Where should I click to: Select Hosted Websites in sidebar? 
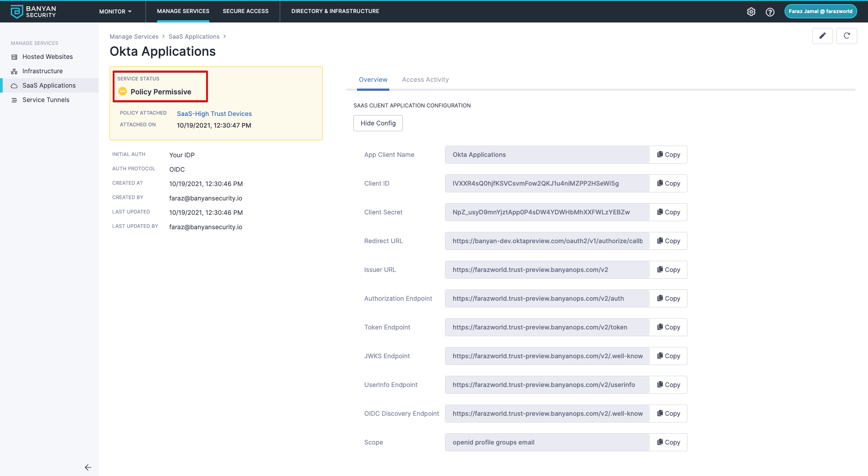[48, 57]
